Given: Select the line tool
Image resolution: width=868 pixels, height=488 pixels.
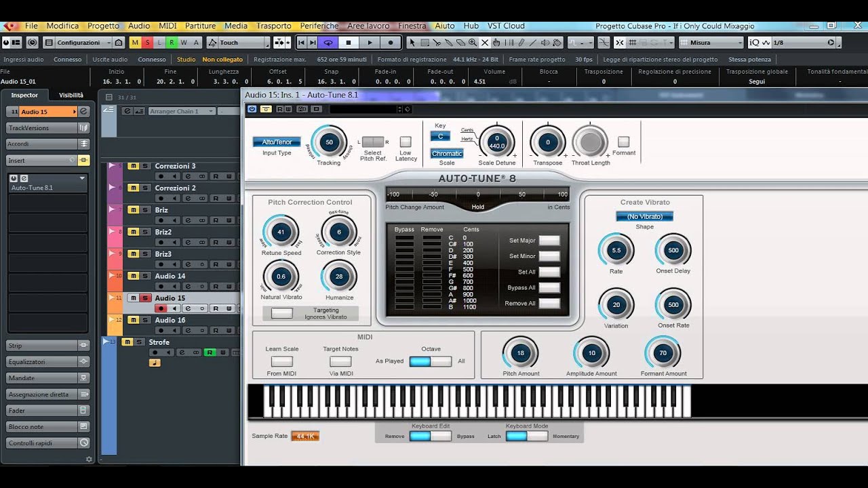Looking at the screenshot, I should [532, 42].
